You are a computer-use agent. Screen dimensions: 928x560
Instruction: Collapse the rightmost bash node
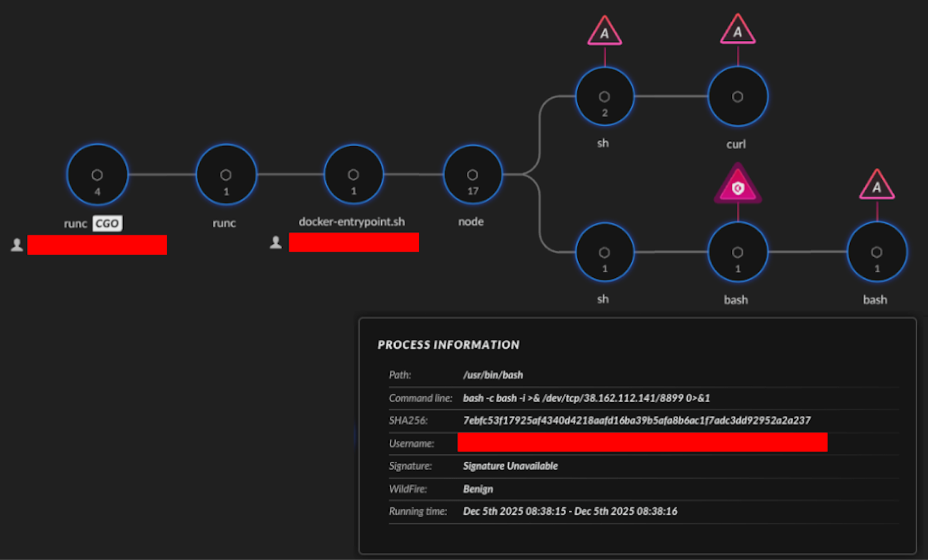[x=876, y=252]
